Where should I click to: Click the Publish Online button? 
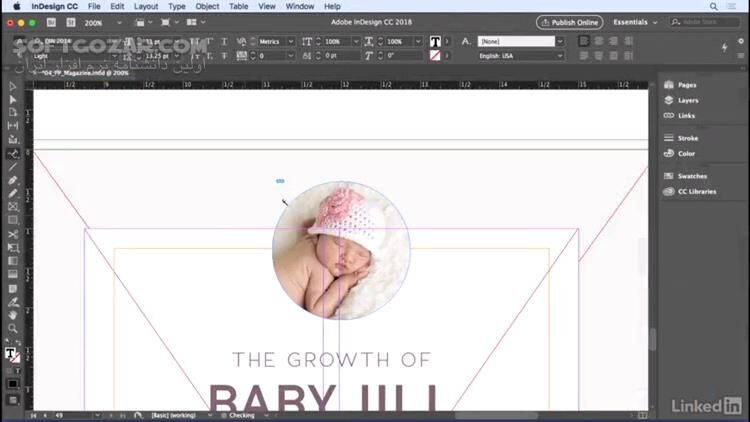tap(569, 22)
